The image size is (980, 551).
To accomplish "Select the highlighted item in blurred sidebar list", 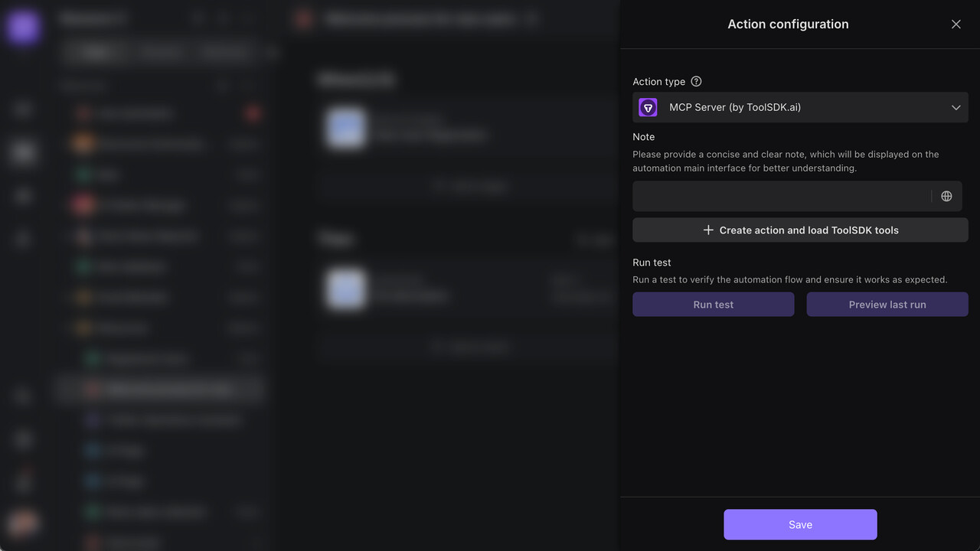I will tap(161, 390).
